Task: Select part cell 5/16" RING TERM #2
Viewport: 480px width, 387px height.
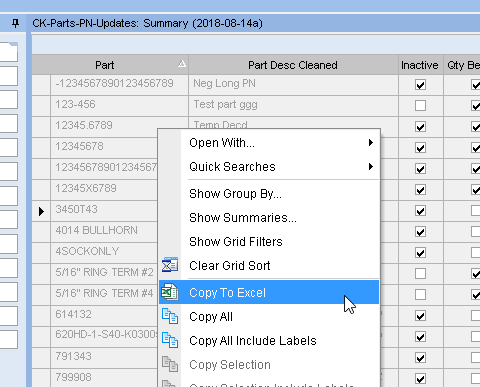Action: tap(104, 274)
